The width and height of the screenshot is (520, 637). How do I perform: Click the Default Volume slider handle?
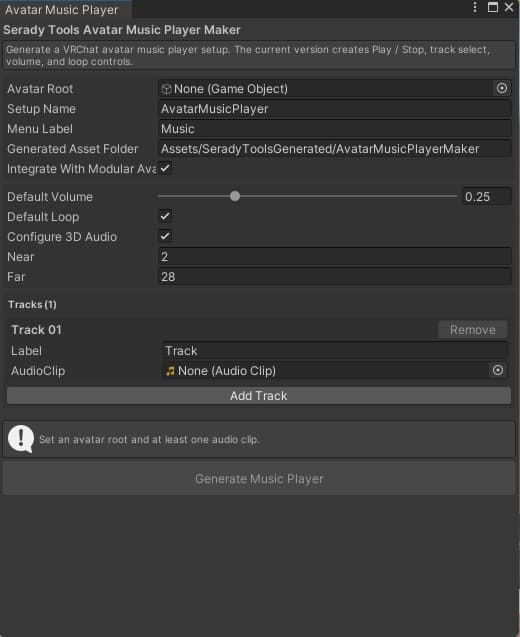(x=235, y=196)
